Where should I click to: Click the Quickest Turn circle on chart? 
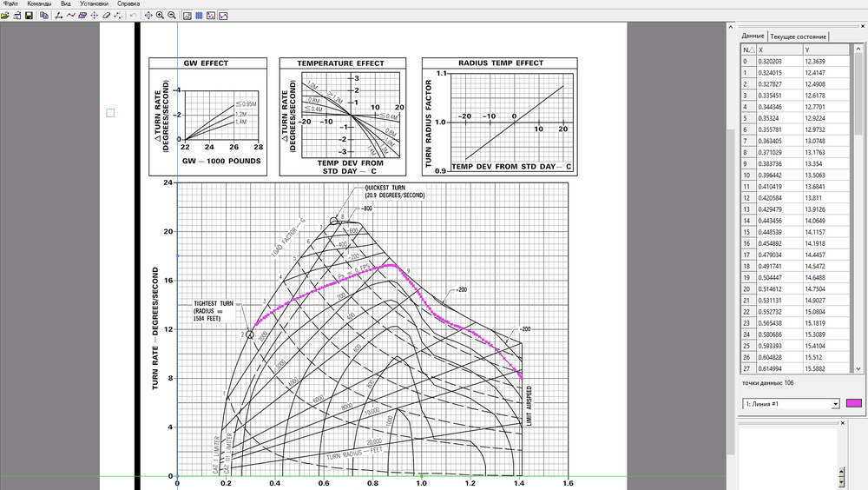(334, 222)
